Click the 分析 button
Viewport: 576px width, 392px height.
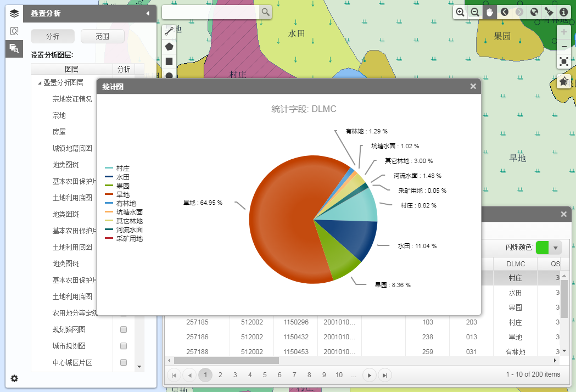click(x=53, y=36)
